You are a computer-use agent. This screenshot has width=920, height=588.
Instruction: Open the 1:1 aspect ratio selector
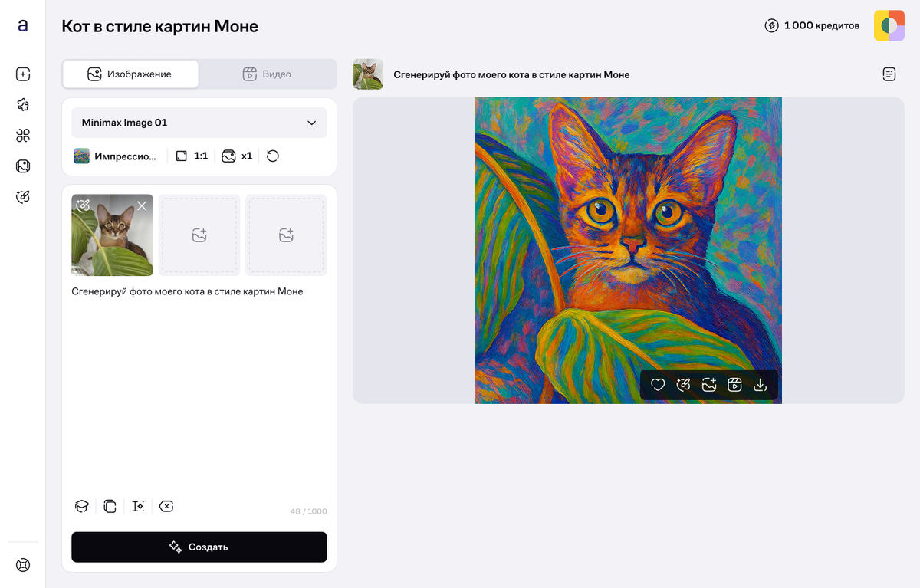click(191, 156)
